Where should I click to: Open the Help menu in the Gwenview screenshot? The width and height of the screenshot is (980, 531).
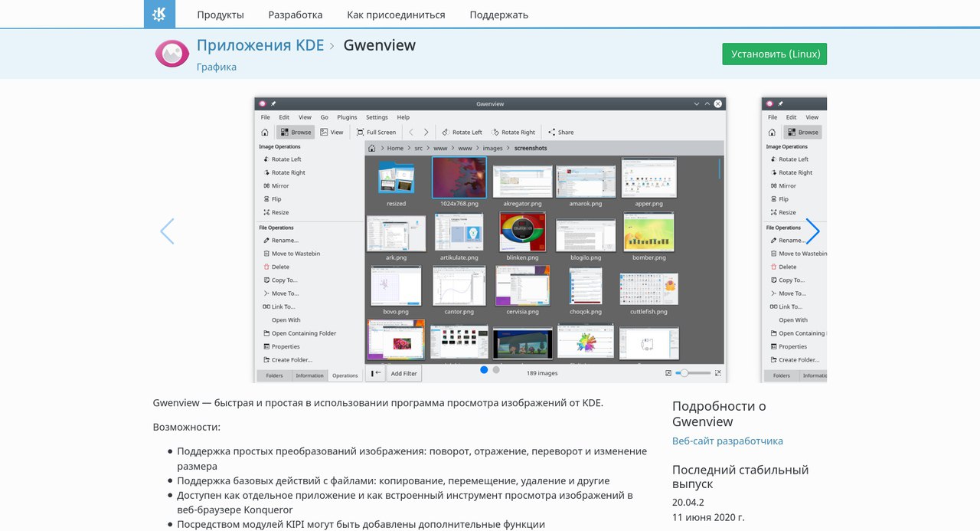(403, 117)
